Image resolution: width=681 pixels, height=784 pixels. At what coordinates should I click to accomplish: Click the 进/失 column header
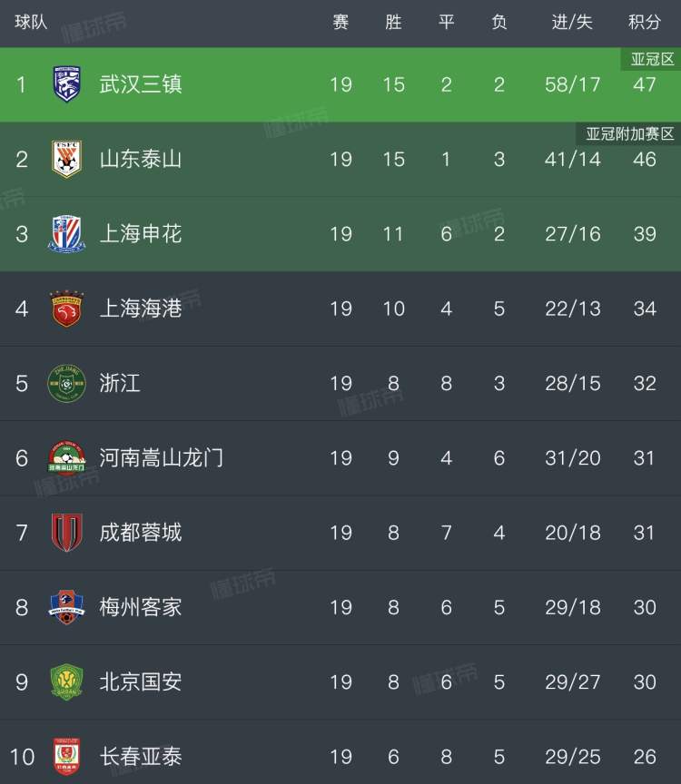(x=572, y=22)
